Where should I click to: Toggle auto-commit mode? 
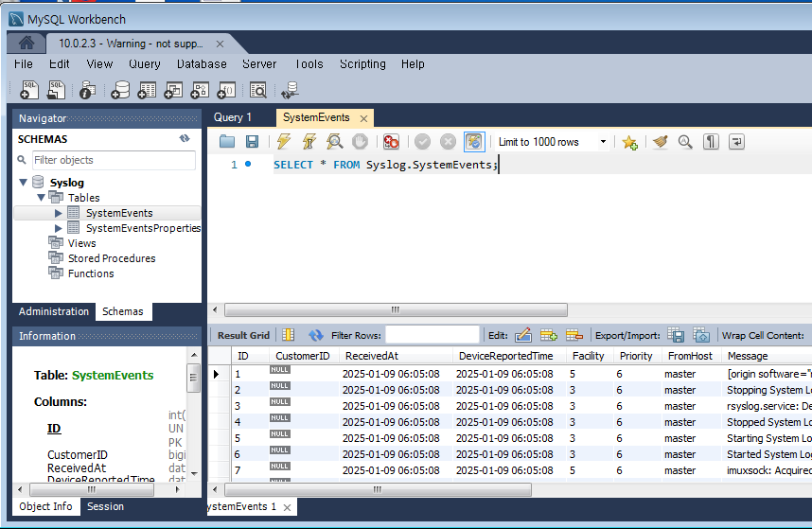(474, 141)
